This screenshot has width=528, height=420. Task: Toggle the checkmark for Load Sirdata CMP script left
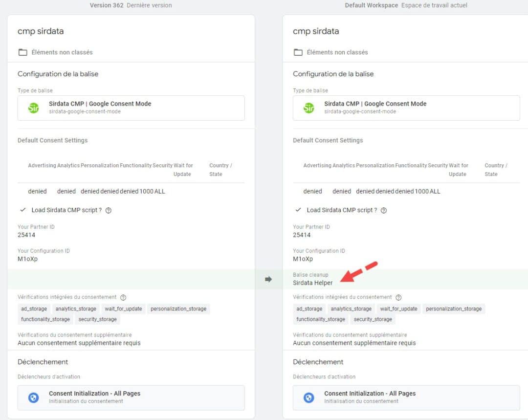click(x=22, y=210)
